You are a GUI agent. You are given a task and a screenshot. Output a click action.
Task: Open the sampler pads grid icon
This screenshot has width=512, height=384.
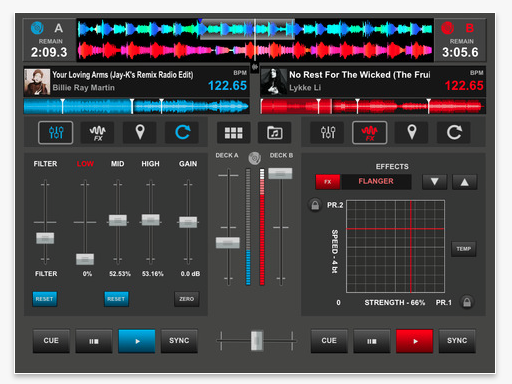233,133
